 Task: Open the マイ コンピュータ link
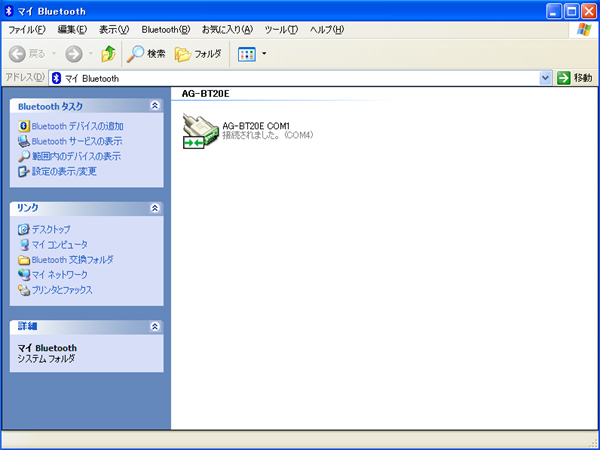click(x=59, y=244)
